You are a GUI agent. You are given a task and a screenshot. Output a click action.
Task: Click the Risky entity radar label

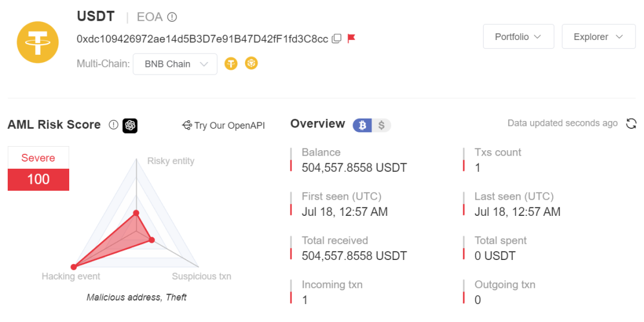click(x=171, y=161)
